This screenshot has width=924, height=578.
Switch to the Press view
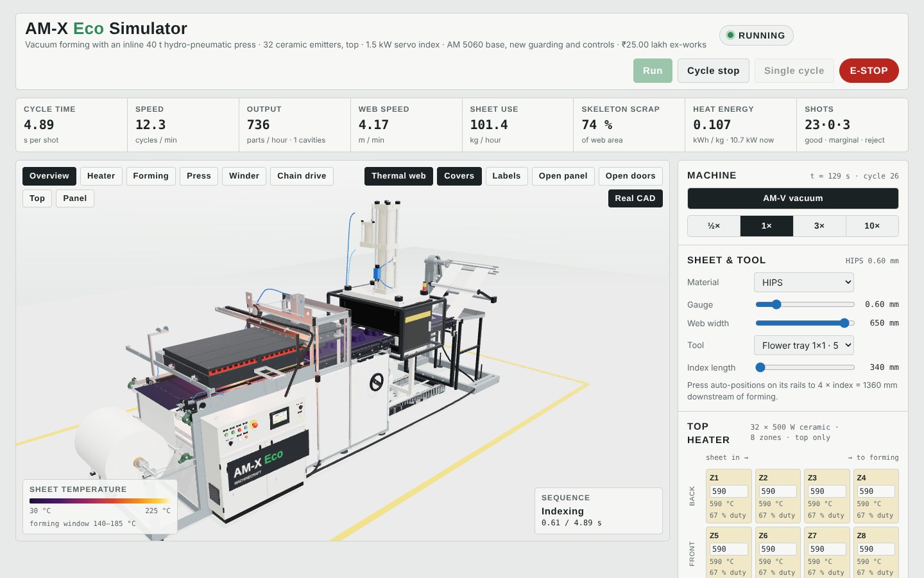pyautogui.click(x=199, y=176)
